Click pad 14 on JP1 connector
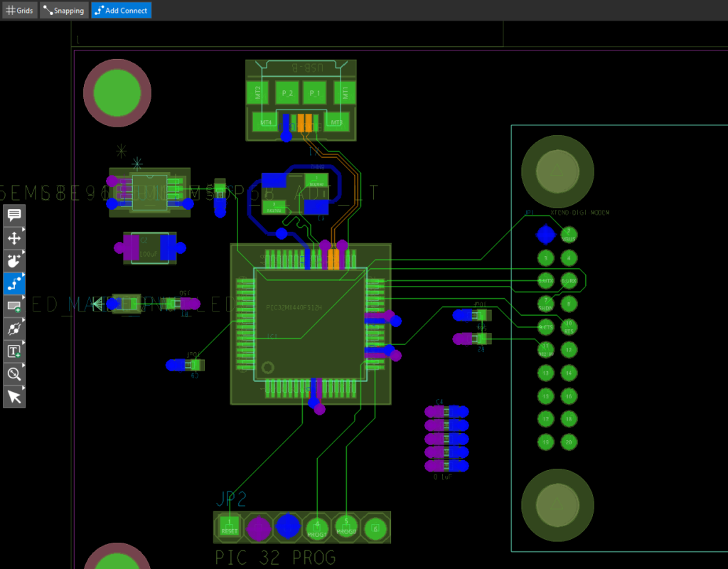 coord(569,373)
